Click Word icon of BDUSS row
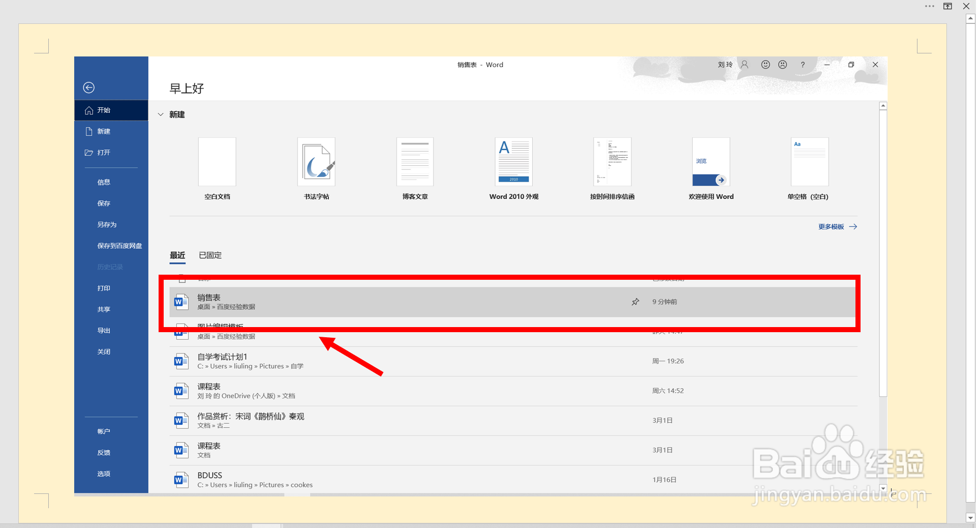Image resolution: width=980 pixels, height=528 pixels. point(181,480)
